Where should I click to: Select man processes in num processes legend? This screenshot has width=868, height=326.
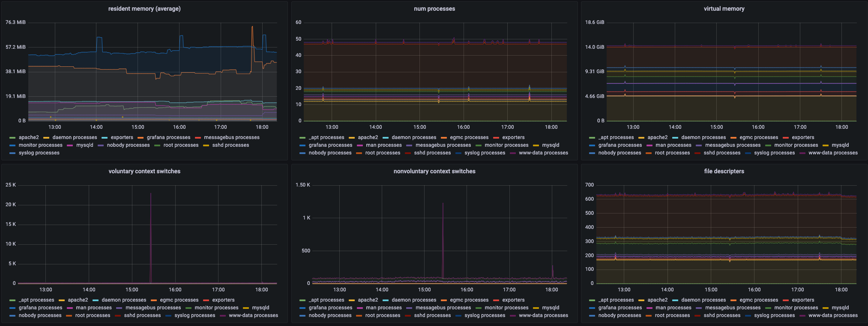point(384,145)
